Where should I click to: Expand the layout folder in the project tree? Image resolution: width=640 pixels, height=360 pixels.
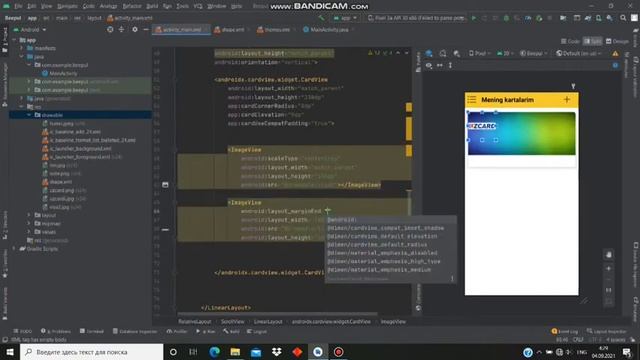coord(29,215)
